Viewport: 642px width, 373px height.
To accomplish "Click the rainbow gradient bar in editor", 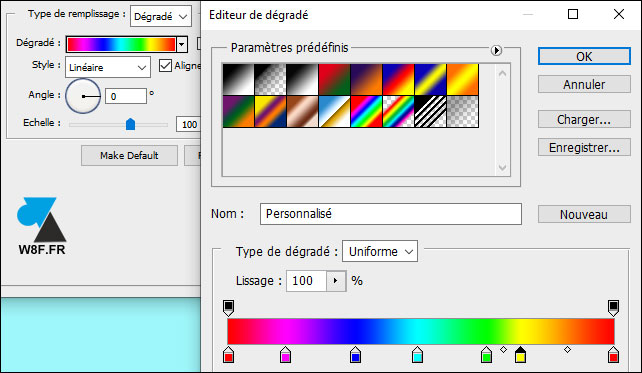I will pos(421,332).
